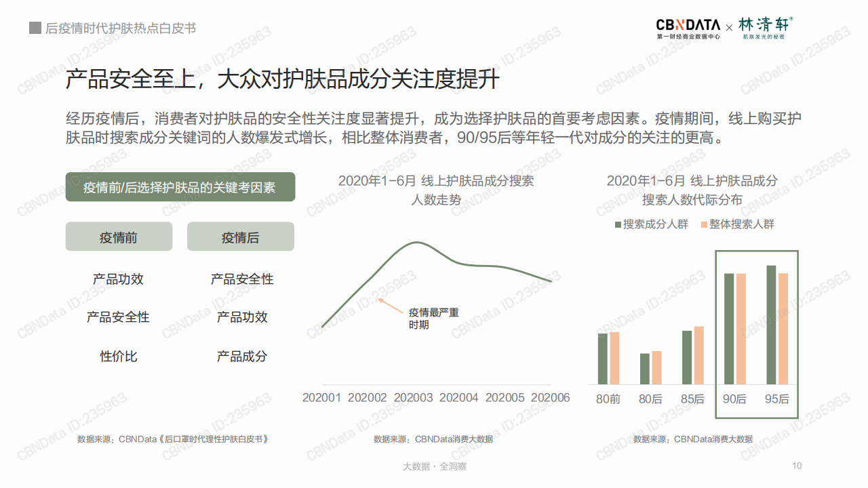Select 产品功效 under 疫情后
The image size is (868, 488).
coord(242,317)
